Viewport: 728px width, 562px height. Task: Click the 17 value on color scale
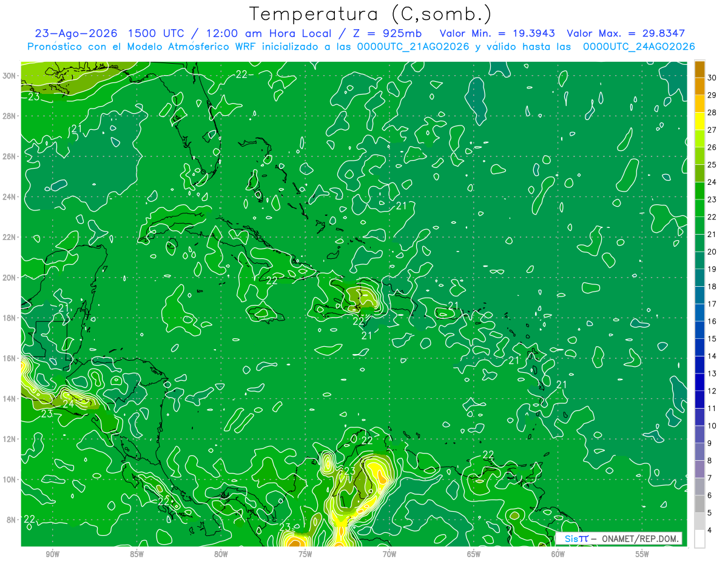pos(712,304)
